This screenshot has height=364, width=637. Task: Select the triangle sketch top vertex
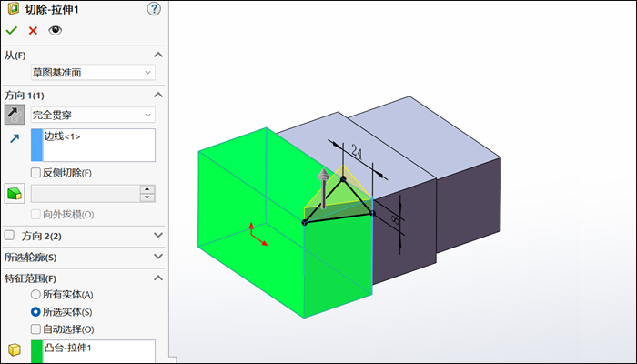pyautogui.click(x=343, y=178)
